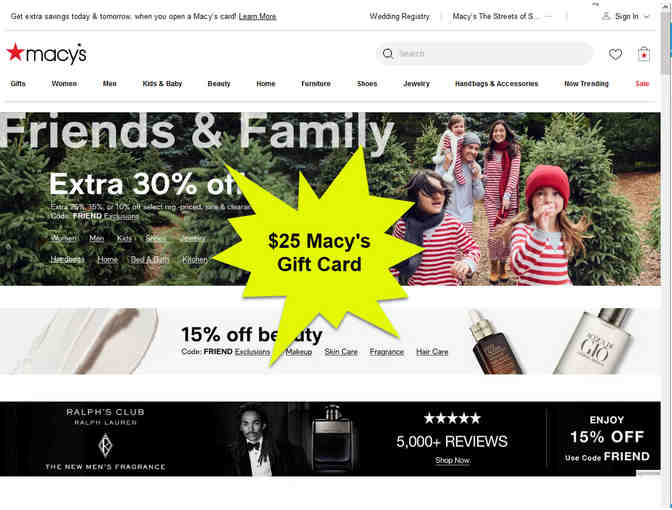Click the Ralph's Club diamond emblem

click(x=105, y=445)
